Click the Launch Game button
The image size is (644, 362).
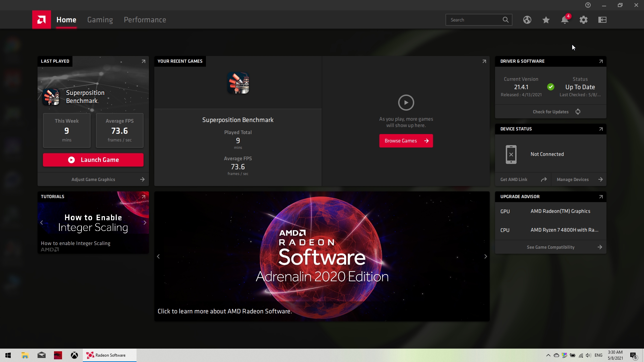(x=93, y=160)
